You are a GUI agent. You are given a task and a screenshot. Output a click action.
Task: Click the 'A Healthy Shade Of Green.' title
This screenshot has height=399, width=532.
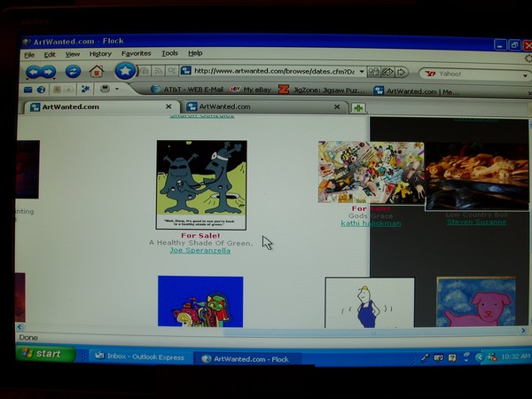(x=201, y=243)
